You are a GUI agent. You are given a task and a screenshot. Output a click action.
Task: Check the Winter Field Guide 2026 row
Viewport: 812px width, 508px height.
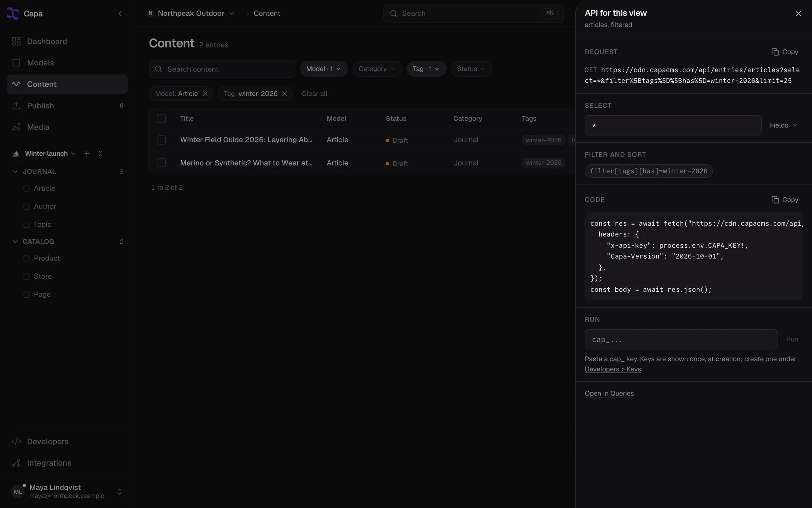pos(161,140)
